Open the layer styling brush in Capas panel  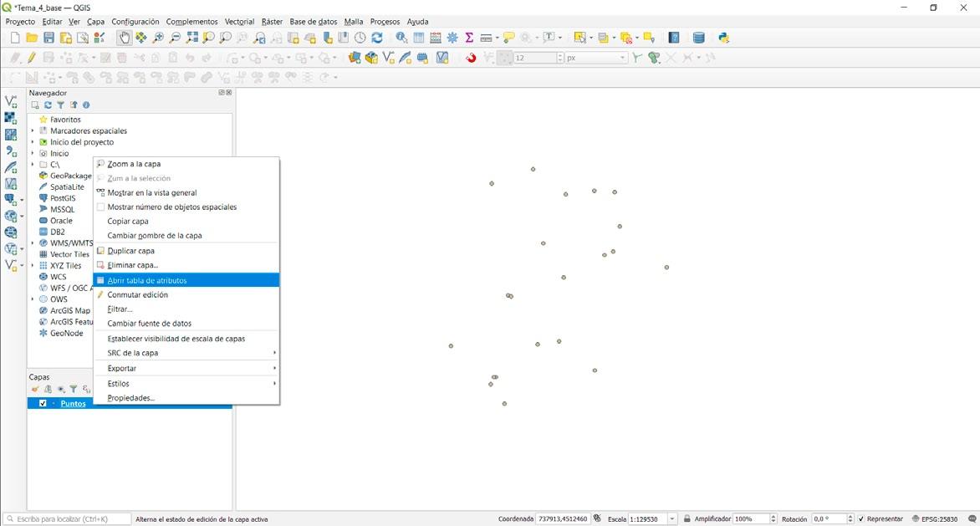35,389
